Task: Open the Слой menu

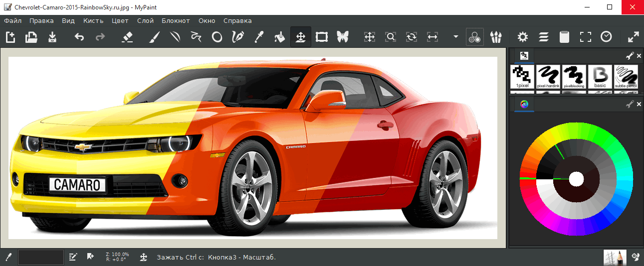Action: coord(145,20)
